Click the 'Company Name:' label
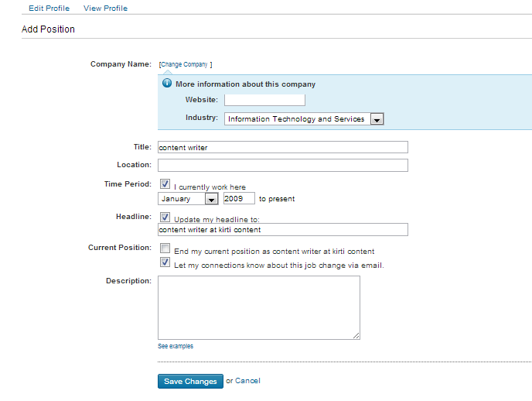Screen dimensions: 532x401 pyautogui.click(x=121, y=64)
